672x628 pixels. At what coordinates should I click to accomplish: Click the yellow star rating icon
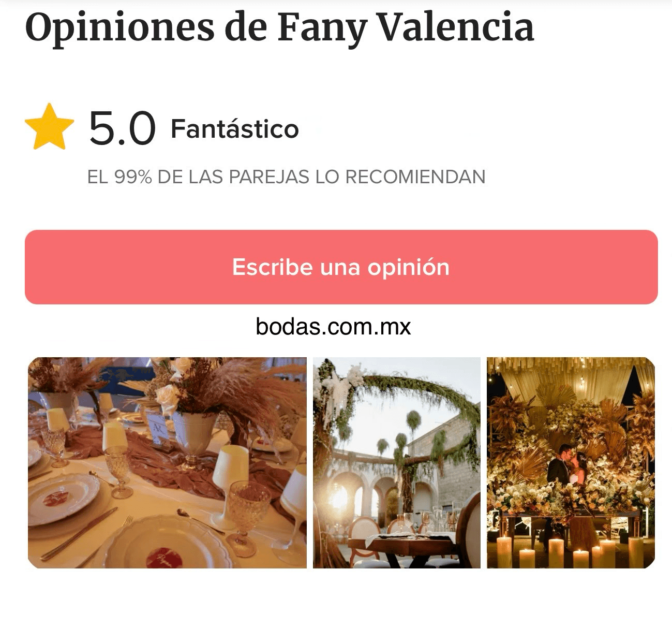click(50, 127)
